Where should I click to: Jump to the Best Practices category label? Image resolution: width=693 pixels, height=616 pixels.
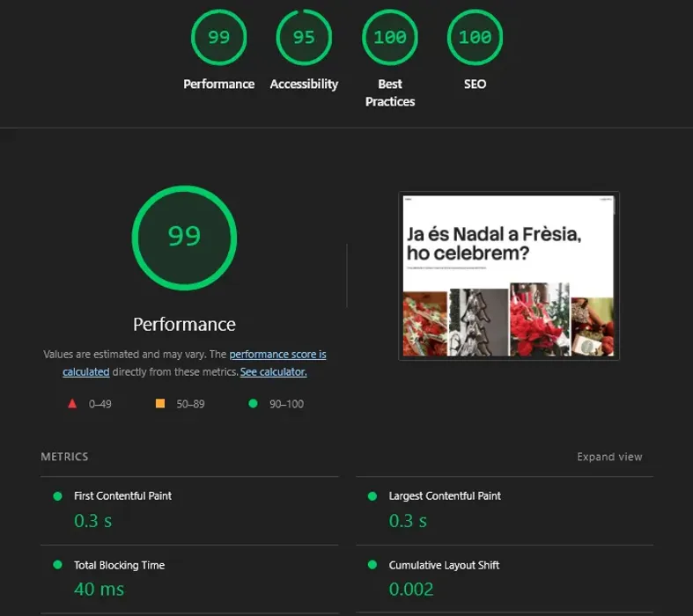click(390, 92)
